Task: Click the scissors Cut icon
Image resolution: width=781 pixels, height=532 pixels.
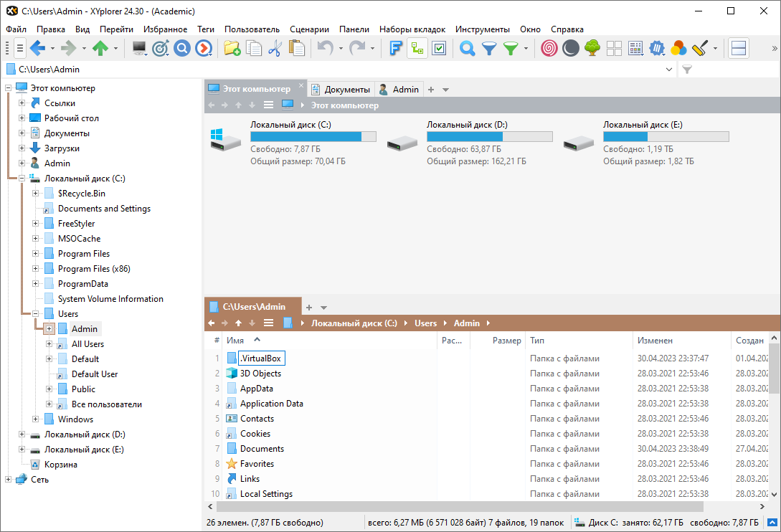Action: [275, 49]
